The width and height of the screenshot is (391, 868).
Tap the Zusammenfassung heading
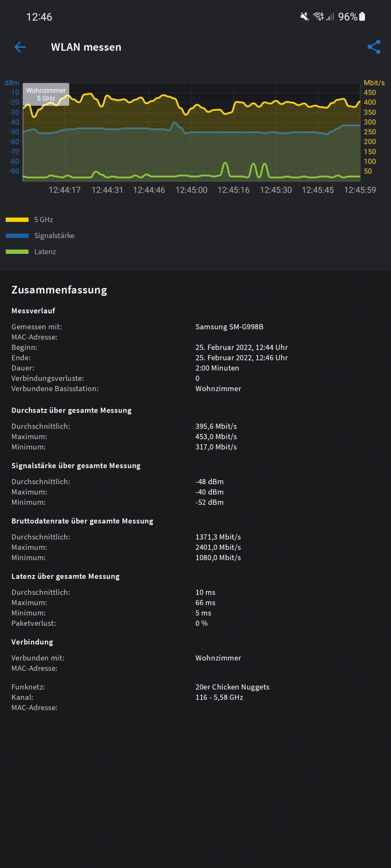(59, 290)
